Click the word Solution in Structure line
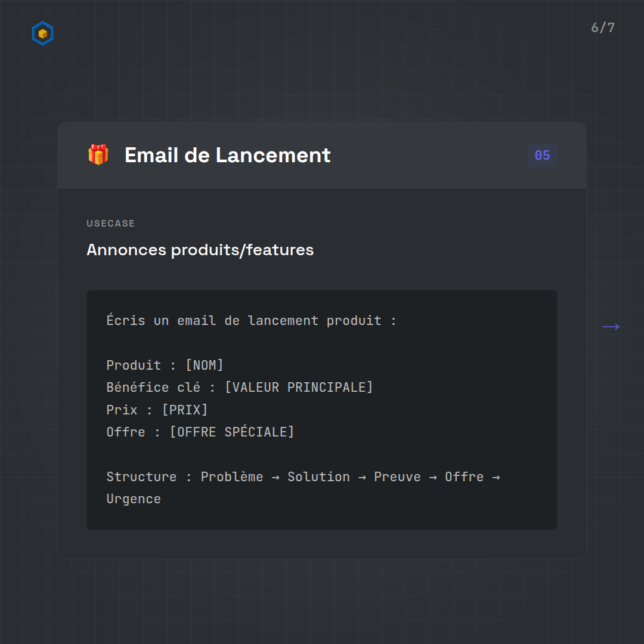The height and width of the screenshot is (644, 644). coord(318,477)
